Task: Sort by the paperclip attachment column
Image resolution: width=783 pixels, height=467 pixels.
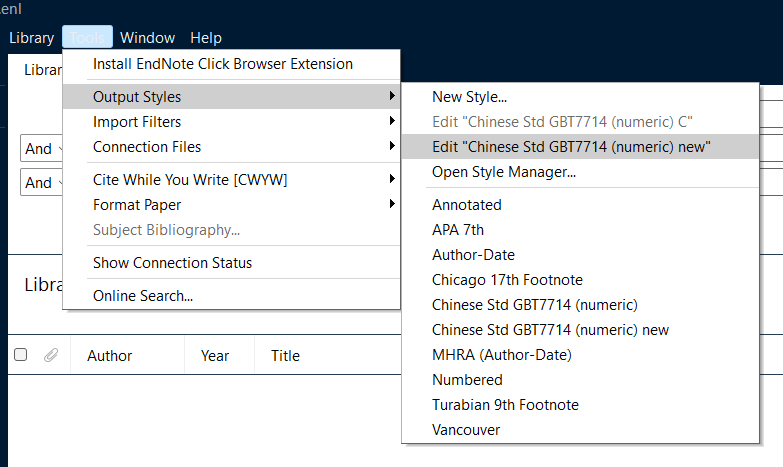Action: [51, 355]
